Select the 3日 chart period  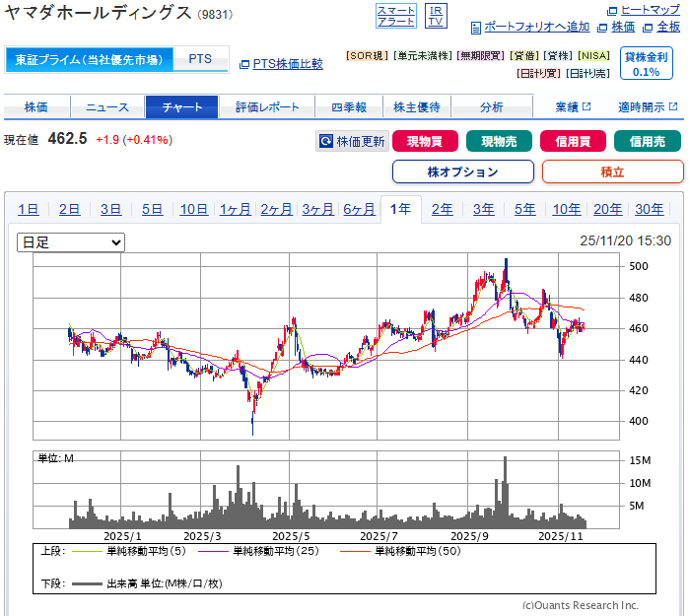point(110,209)
